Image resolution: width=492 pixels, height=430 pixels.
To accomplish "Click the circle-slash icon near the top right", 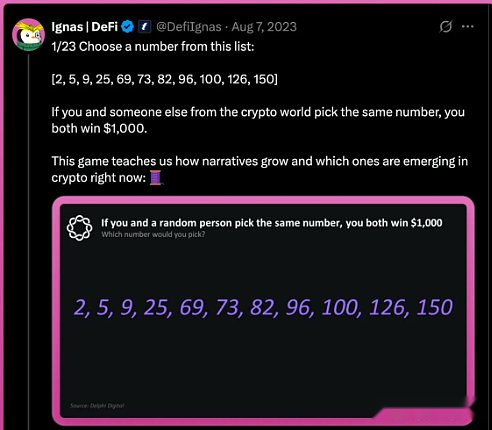I will (446, 26).
